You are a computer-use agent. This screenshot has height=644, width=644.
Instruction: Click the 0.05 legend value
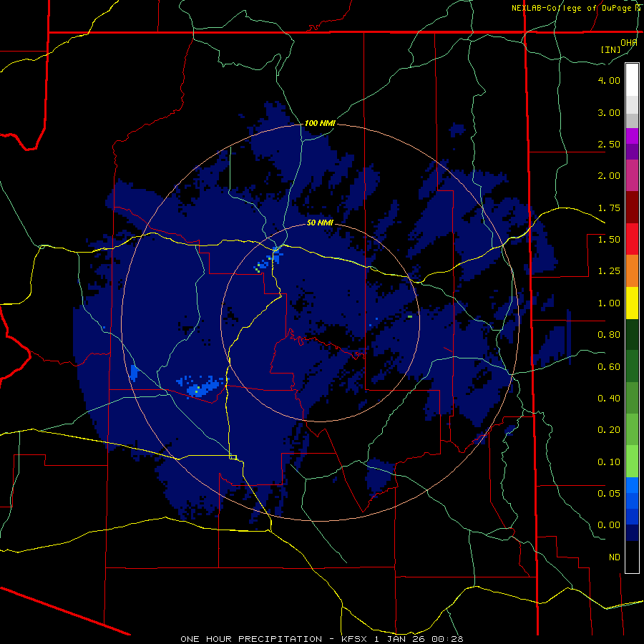click(609, 493)
